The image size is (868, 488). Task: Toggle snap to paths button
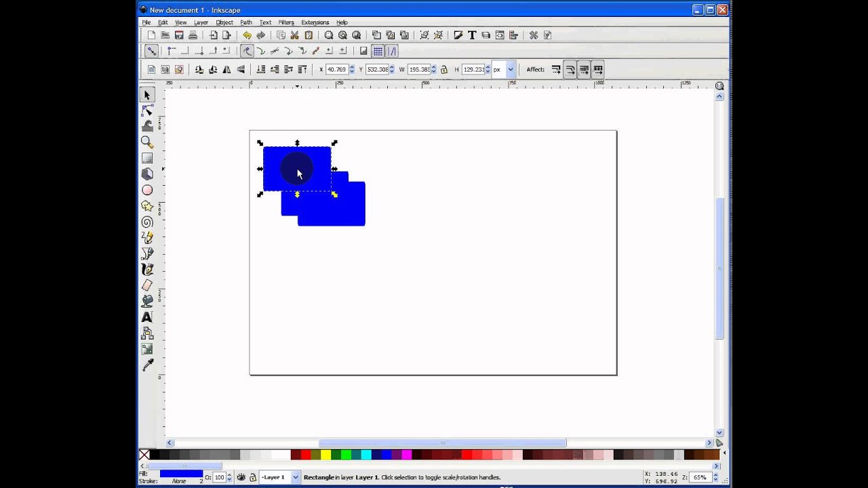247,51
